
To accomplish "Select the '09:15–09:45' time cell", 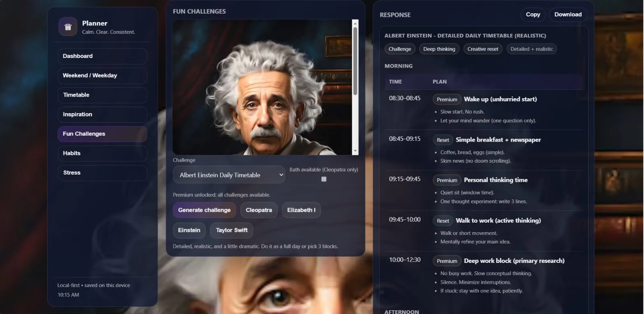I will click(405, 179).
